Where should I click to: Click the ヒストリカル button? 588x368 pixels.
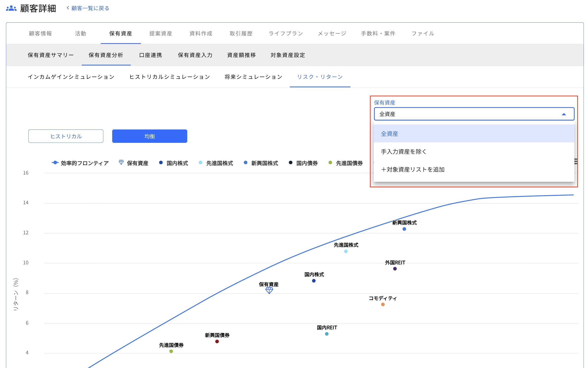[66, 136]
